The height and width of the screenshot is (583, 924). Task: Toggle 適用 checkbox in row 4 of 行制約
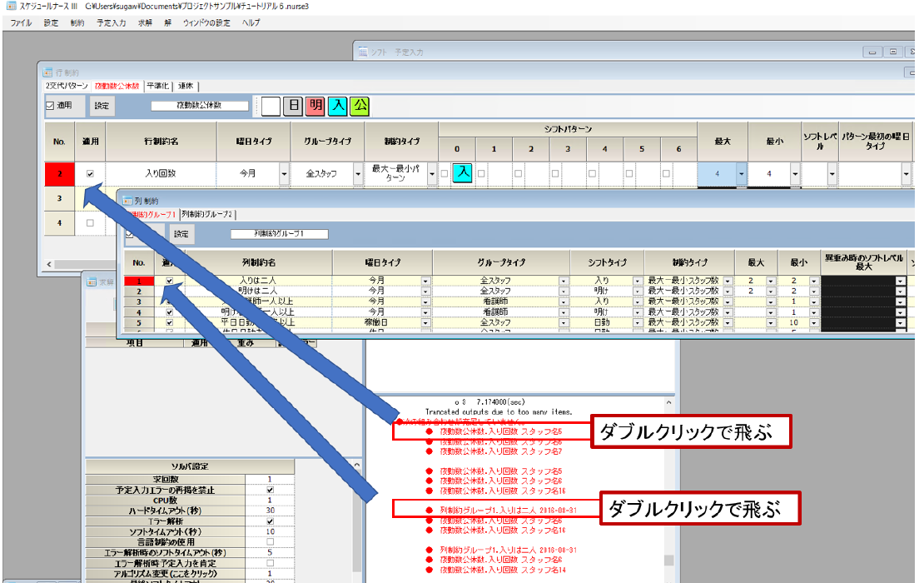coord(90,223)
